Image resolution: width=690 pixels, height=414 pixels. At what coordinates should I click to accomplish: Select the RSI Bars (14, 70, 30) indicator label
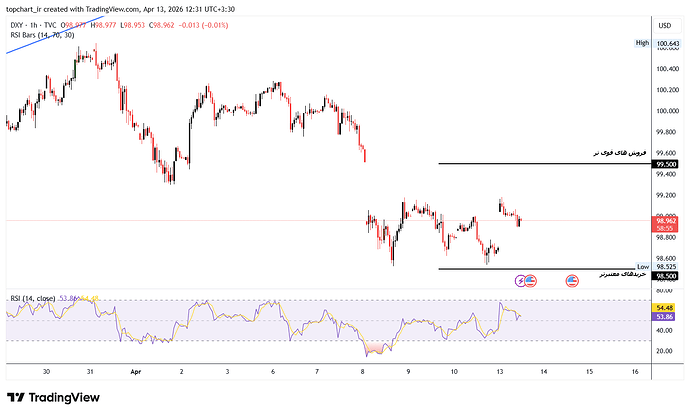(42, 35)
